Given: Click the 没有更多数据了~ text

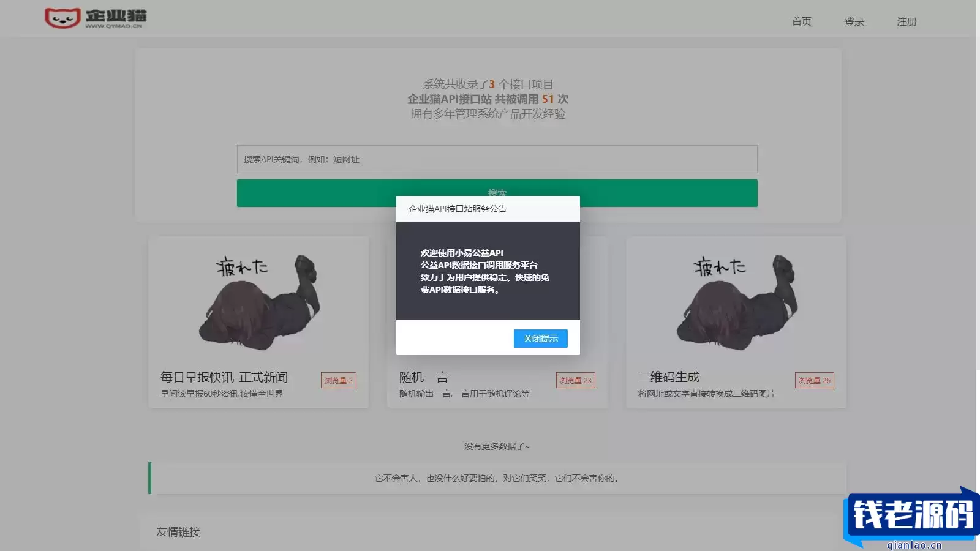Looking at the screenshot, I should (497, 446).
